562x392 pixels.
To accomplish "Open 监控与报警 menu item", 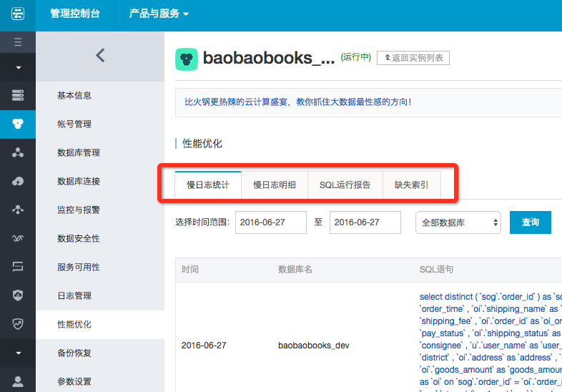I will (x=79, y=210).
